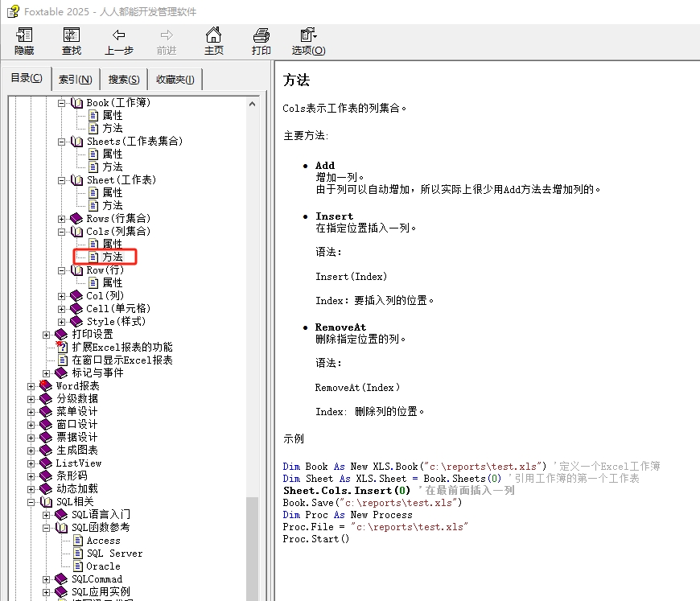Open the Access SQL function reference
Image resolution: width=700 pixels, height=601 pixels.
click(x=103, y=541)
